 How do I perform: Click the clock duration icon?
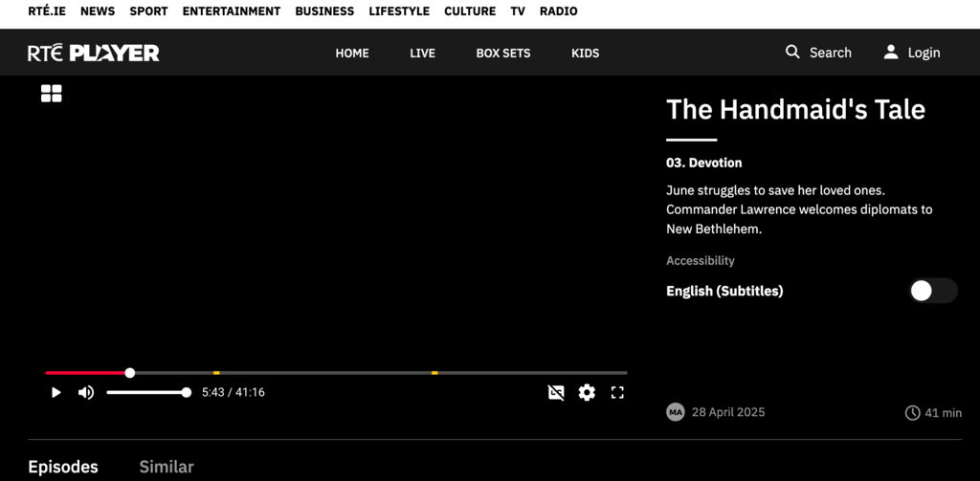point(912,413)
